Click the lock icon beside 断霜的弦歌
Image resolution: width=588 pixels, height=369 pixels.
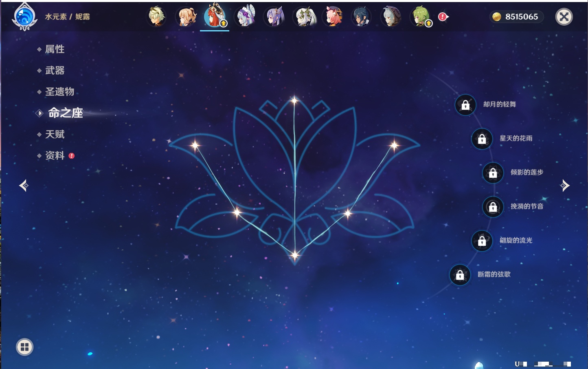460,275
